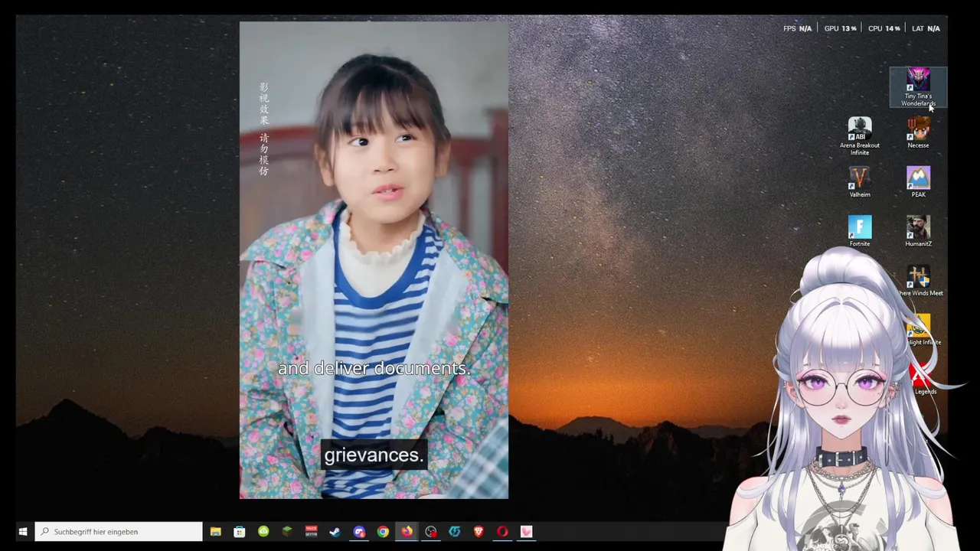Open Brave browser from the taskbar

coord(479,531)
